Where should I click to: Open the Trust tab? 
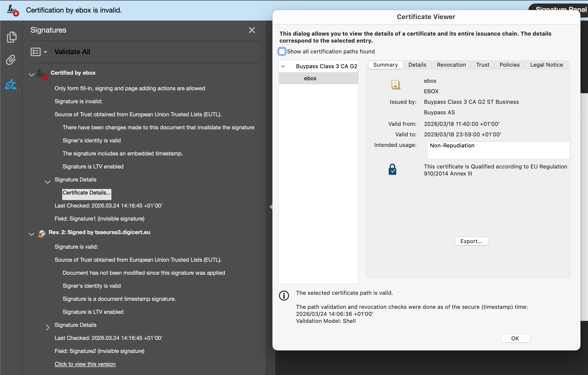(x=482, y=65)
